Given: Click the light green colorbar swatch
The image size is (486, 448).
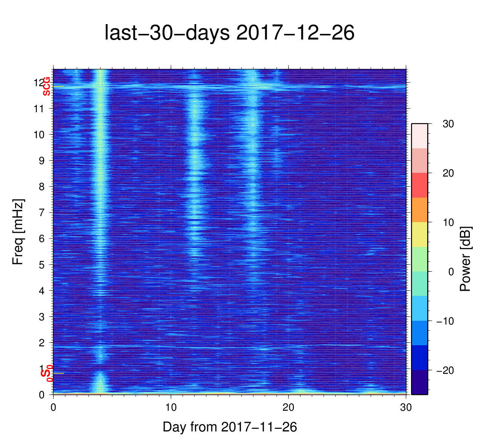Looking at the screenshot, I should point(419,259).
